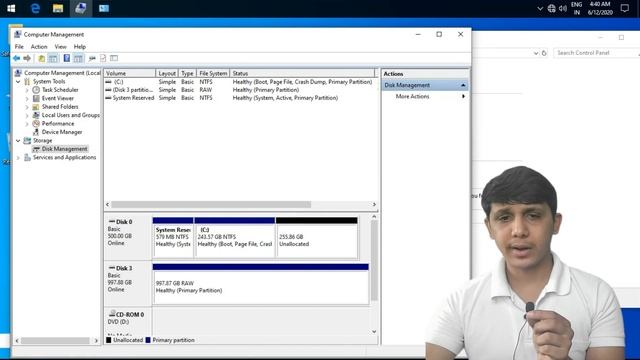Open Edge browser from taskbar
This screenshot has width=640, height=360.
36,8
